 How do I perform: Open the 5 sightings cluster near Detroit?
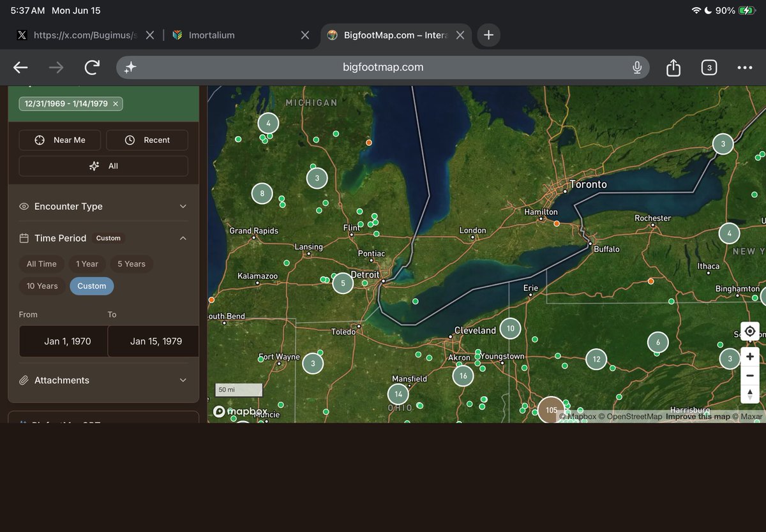343,283
